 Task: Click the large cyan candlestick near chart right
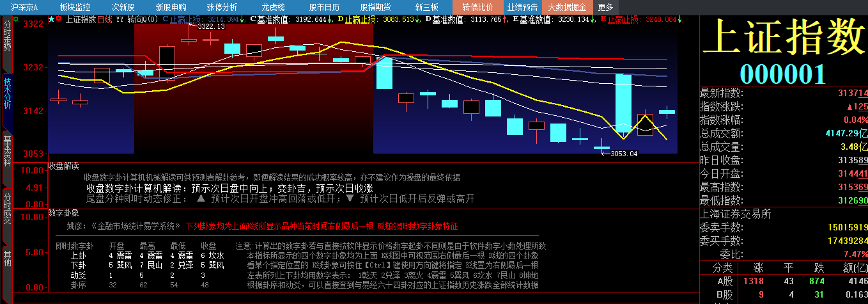(623, 103)
